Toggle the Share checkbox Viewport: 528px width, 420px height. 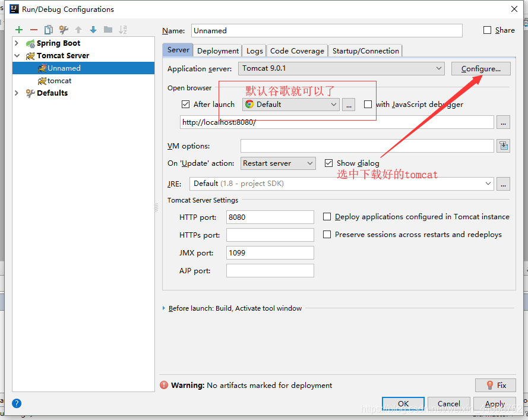tap(487, 30)
